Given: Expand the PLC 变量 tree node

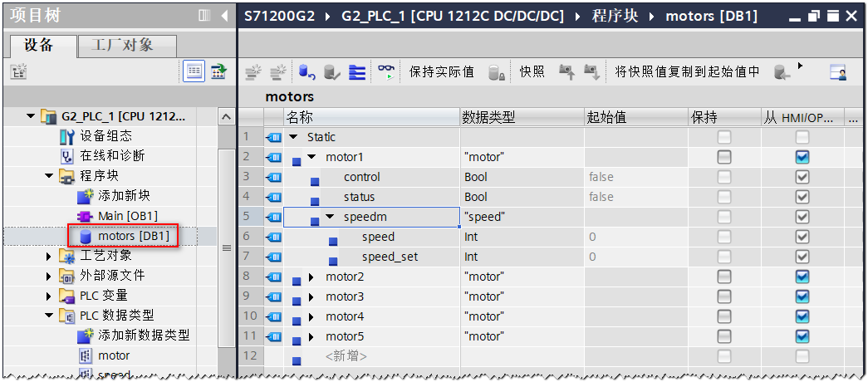Looking at the screenshot, I should coord(49,296).
